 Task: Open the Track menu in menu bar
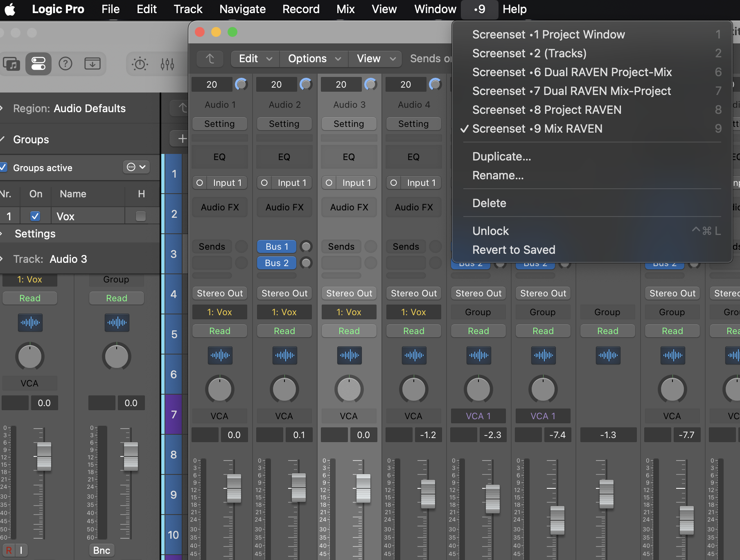tap(188, 9)
